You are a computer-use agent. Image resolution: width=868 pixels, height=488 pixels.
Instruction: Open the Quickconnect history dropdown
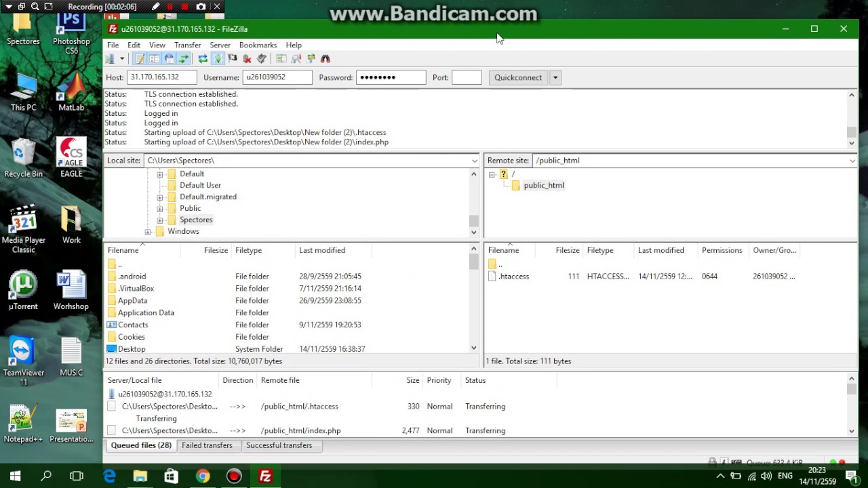(x=555, y=77)
